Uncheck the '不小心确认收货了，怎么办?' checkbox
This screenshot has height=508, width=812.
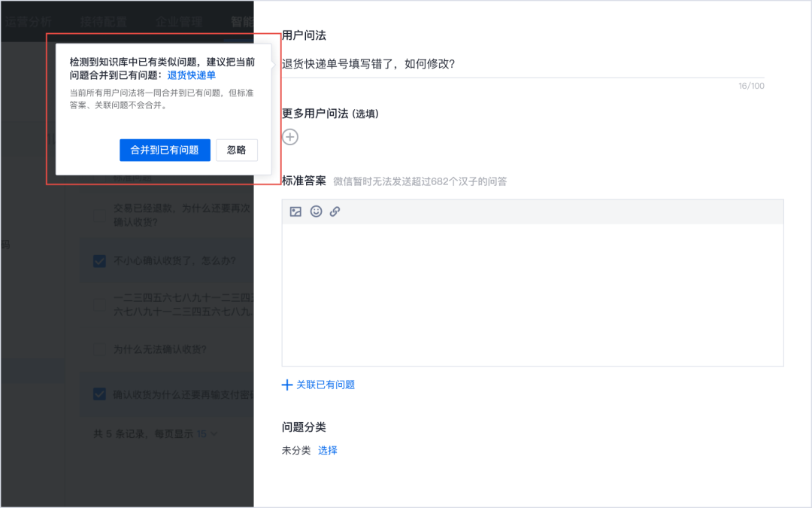click(98, 261)
